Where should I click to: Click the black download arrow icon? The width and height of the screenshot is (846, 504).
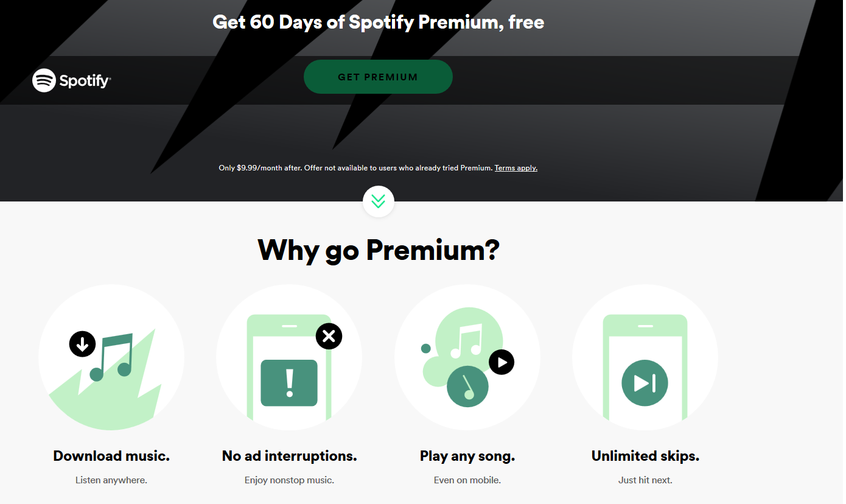[82, 345]
